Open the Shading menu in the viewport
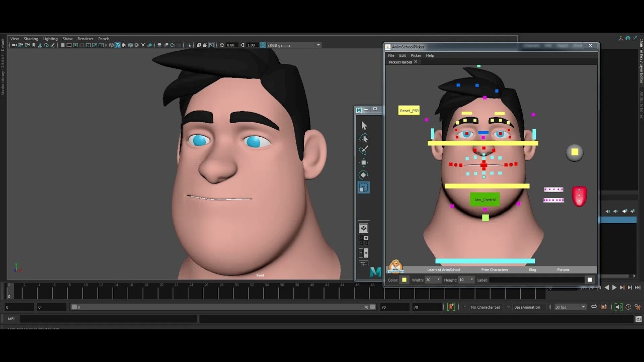The image size is (644, 362). [31, 38]
